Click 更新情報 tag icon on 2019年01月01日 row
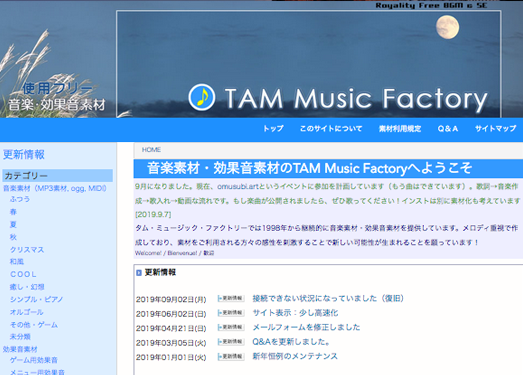Screen dimensions: 523x375 [x=231, y=357]
